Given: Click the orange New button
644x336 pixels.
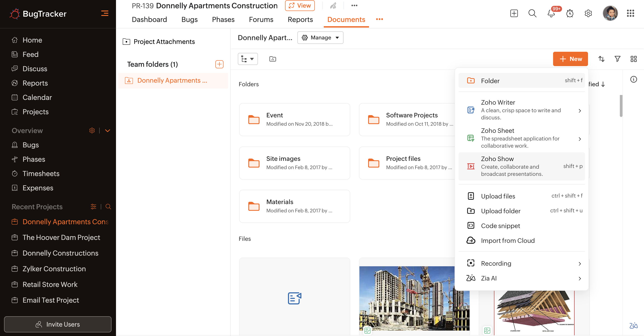Looking at the screenshot, I should pos(570,59).
